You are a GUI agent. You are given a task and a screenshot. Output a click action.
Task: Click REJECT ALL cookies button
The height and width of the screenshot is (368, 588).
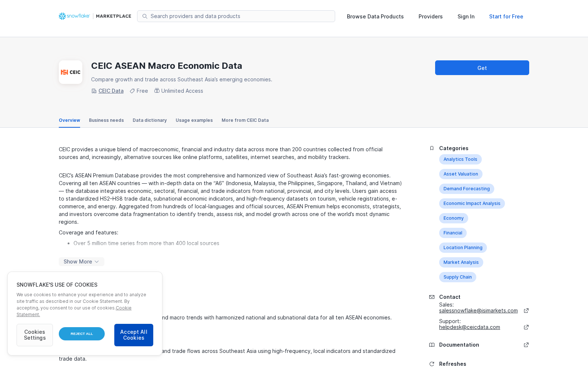pos(82,334)
